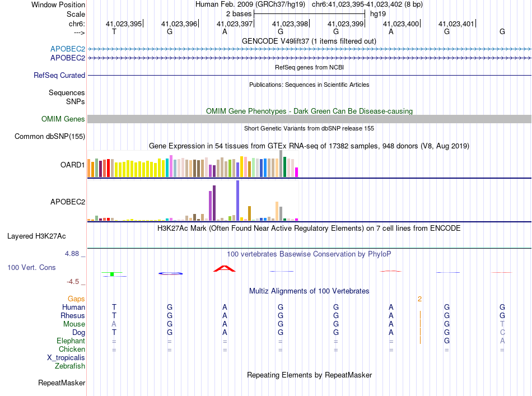Open the RefSeq genes from NCBI title
The width and height of the screenshot is (532, 396).
click(309, 67)
